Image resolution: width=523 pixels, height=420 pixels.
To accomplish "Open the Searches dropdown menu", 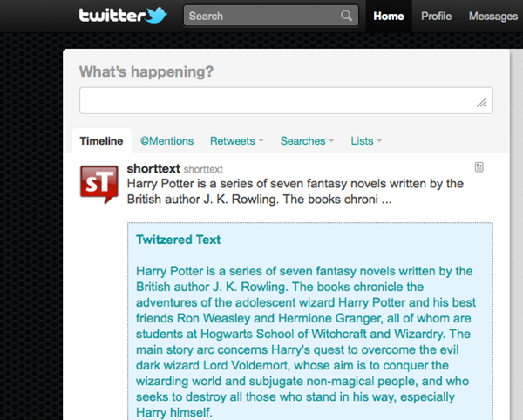I will pos(307,141).
